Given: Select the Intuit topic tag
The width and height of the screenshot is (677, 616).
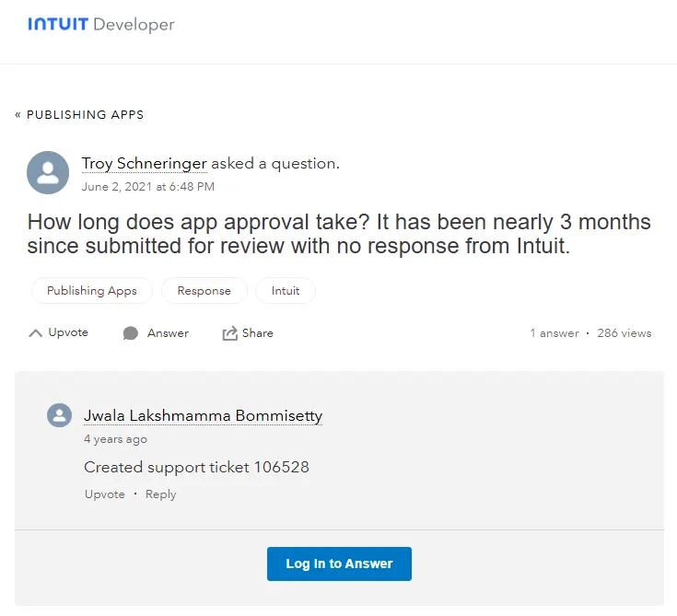Looking at the screenshot, I should [x=286, y=291].
